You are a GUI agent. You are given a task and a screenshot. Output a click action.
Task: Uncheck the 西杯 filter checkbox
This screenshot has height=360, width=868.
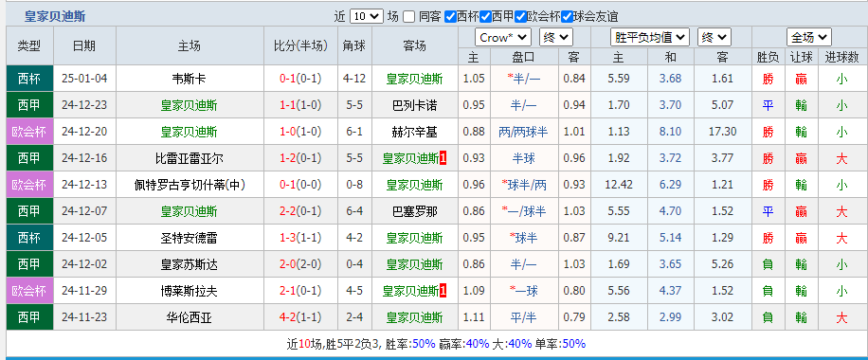450,17
